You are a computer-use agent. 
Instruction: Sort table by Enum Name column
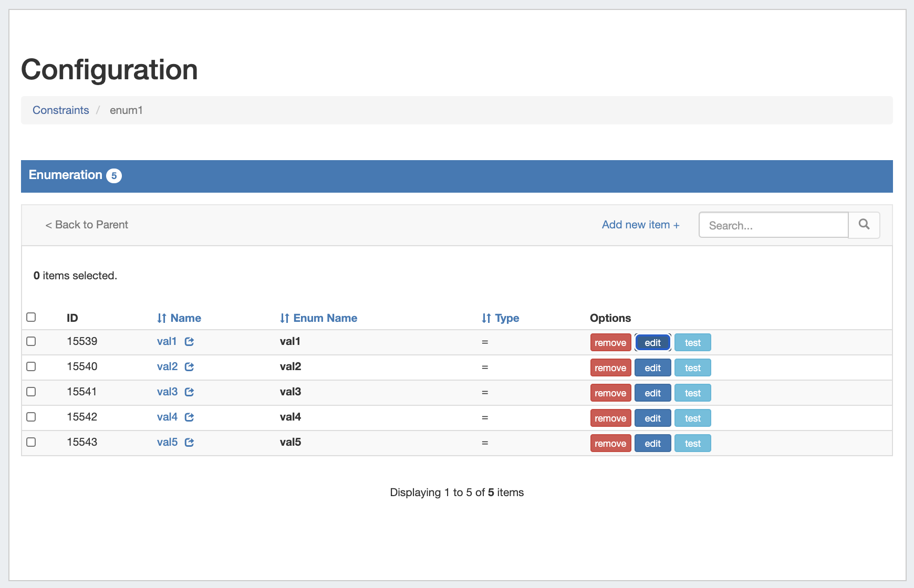click(318, 318)
